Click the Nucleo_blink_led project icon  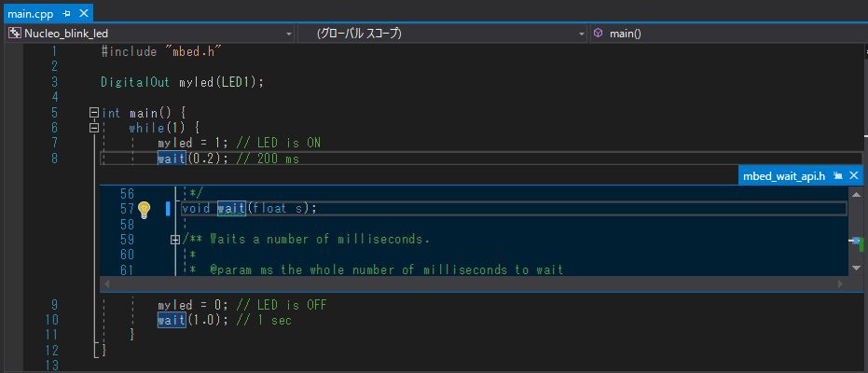click(15, 34)
